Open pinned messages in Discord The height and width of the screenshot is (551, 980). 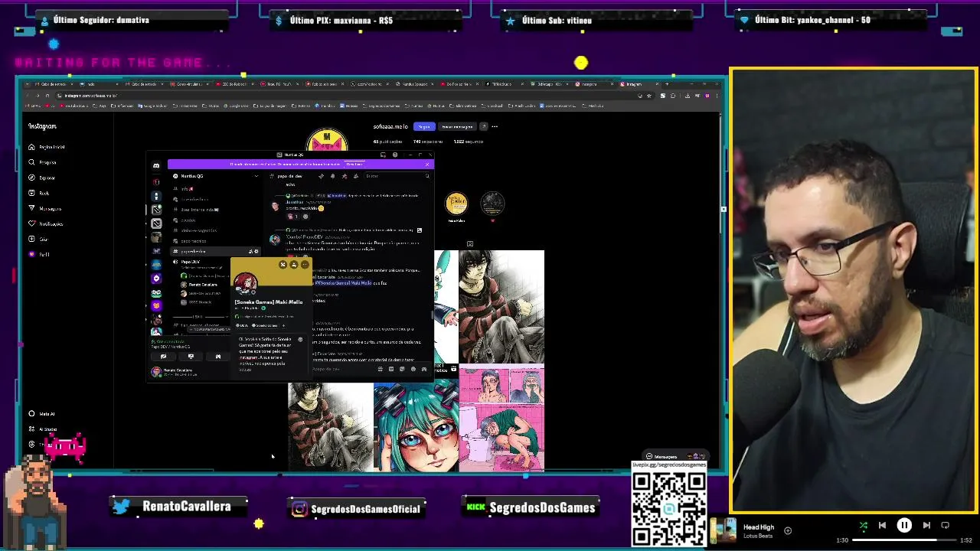tap(344, 176)
